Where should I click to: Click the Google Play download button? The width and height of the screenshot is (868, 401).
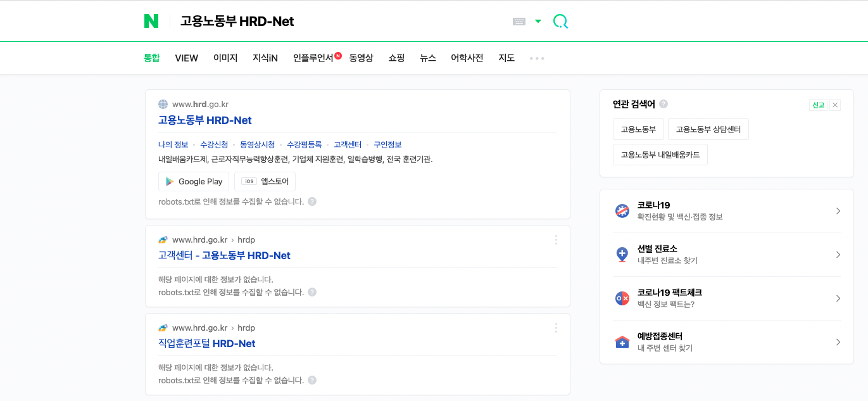pos(194,181)
